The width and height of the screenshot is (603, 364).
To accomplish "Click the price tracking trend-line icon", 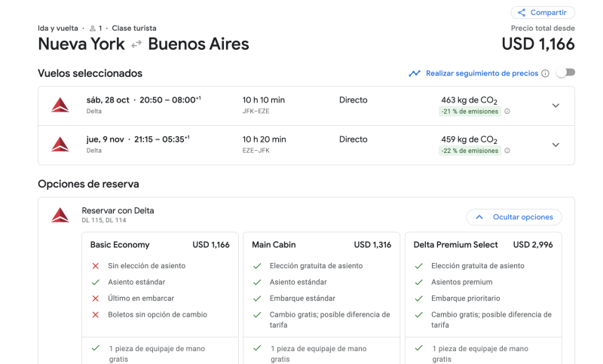I will 415,73.
